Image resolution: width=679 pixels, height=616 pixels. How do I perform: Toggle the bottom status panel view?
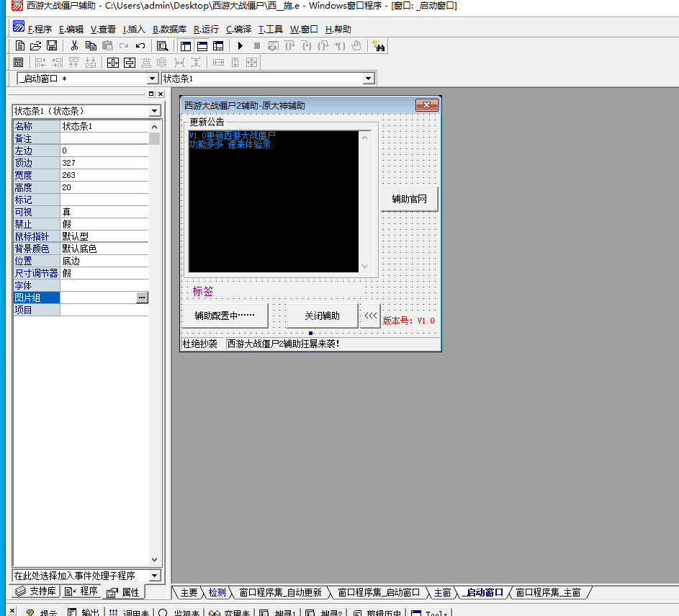click(x=202, y=46)
